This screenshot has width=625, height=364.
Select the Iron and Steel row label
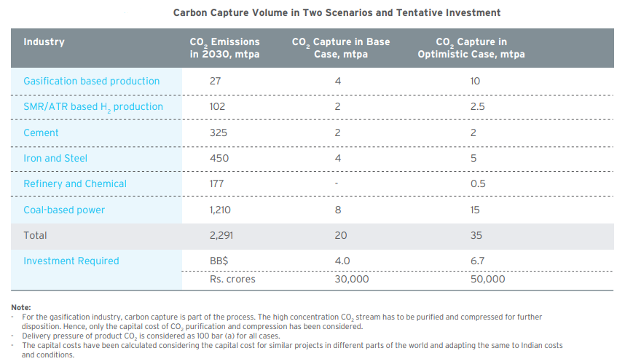(x=55, y=158)
